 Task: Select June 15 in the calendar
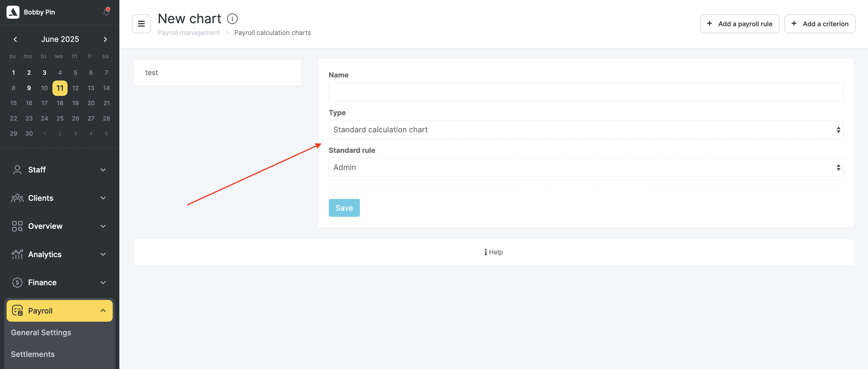(14, 103)
